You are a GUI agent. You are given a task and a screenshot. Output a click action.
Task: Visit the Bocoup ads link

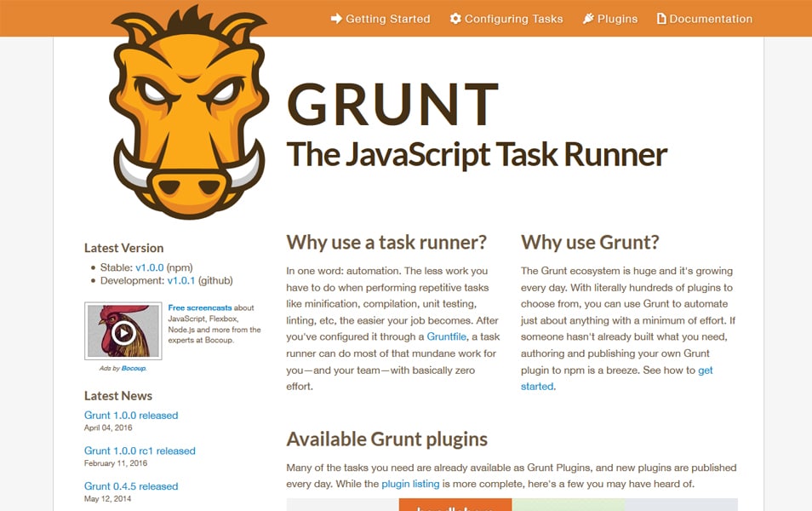point(134,369)
